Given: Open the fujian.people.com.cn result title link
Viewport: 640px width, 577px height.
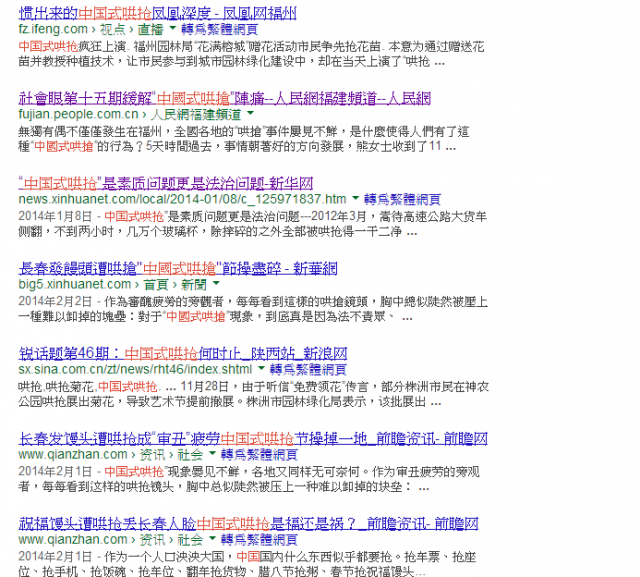Looking at the screenshot, I should click(224, 99).
